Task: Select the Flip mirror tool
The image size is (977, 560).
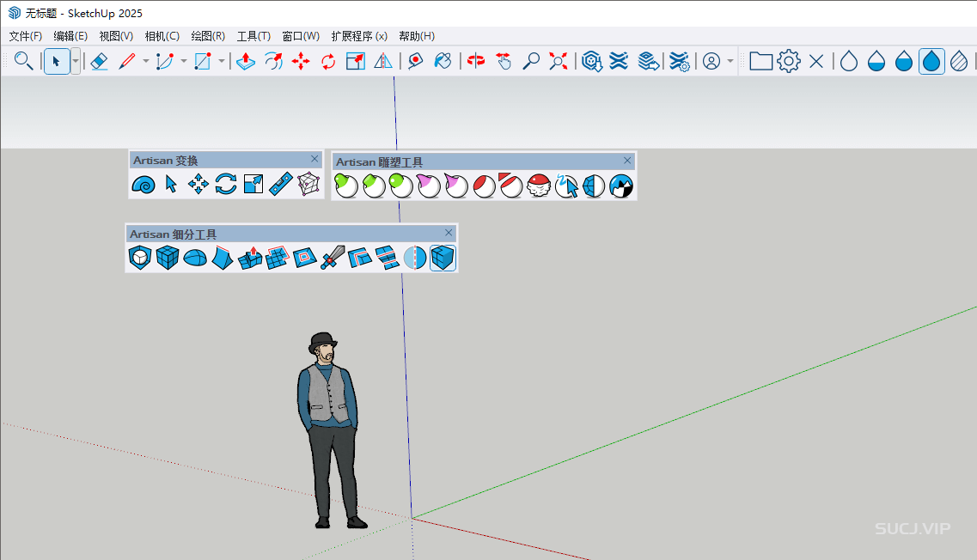Action: [x=383, y=61]
